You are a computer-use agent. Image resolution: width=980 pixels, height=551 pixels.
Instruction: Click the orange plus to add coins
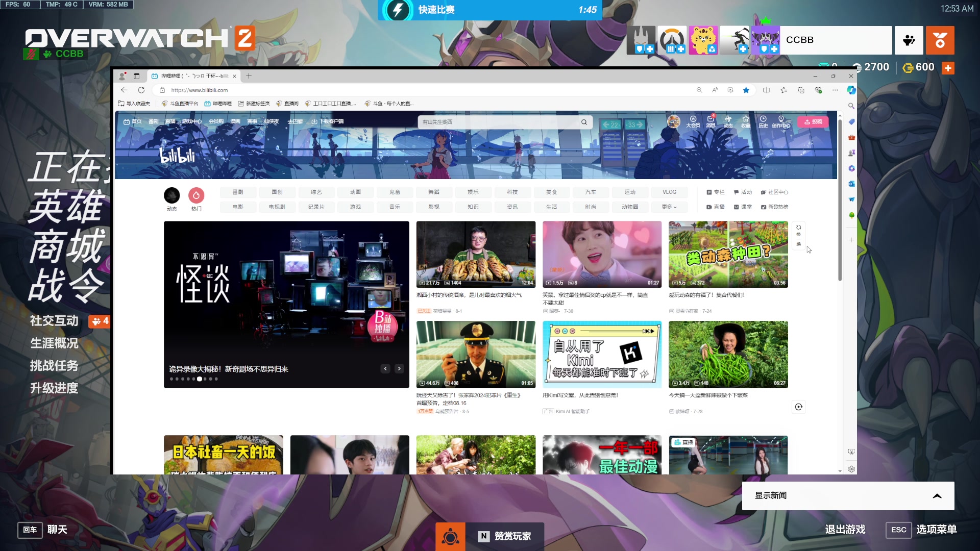click(948, 68)
